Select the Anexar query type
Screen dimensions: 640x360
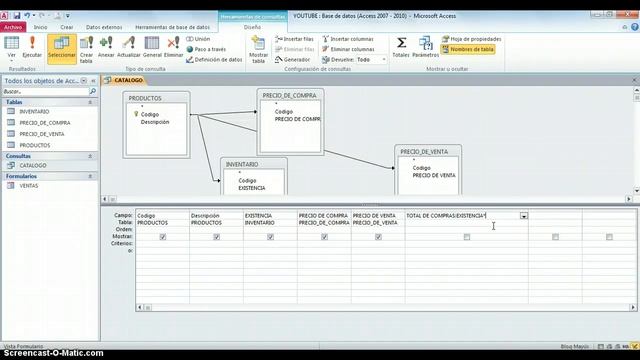click(x=106, y=47)
